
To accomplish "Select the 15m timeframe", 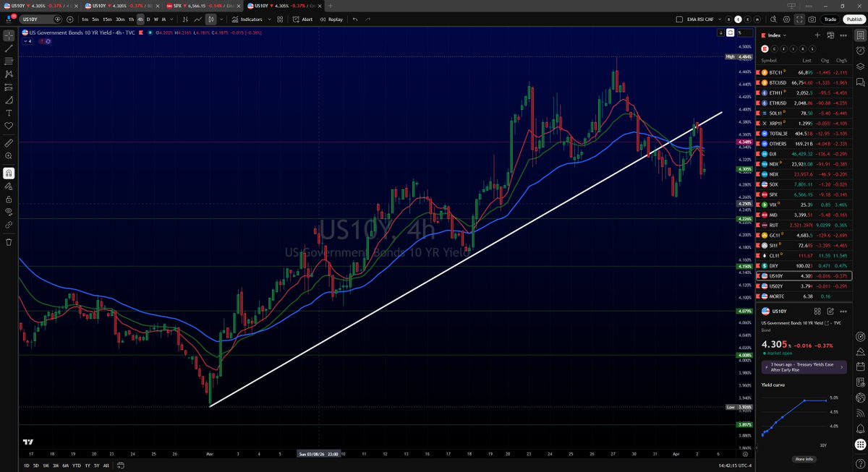I will 107,20.
